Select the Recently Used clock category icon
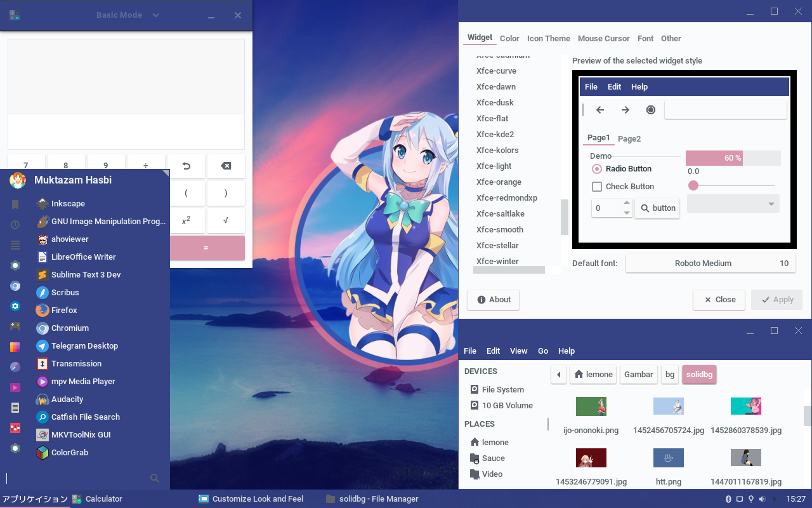Viewport: 812px width, 508px height. point(15,225)
